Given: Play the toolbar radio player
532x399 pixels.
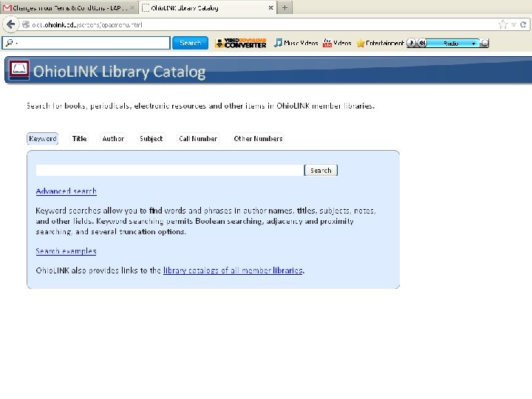Looking at the screenshot, I should click(412, 43).
